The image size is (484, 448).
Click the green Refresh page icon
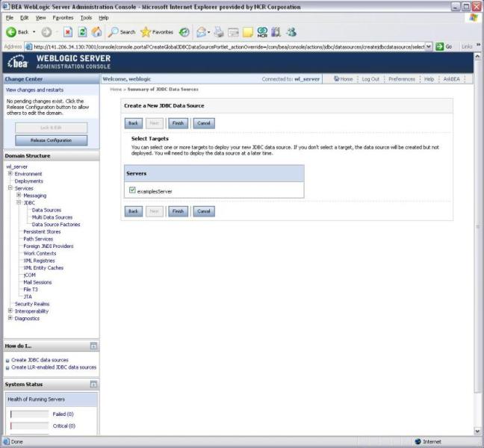click(82, 32)
